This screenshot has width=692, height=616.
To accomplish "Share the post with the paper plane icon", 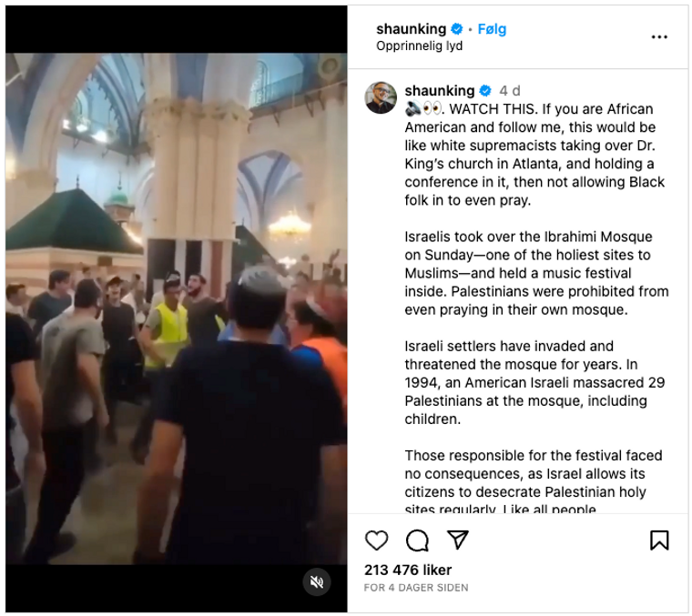I will (x=458, y=540).
